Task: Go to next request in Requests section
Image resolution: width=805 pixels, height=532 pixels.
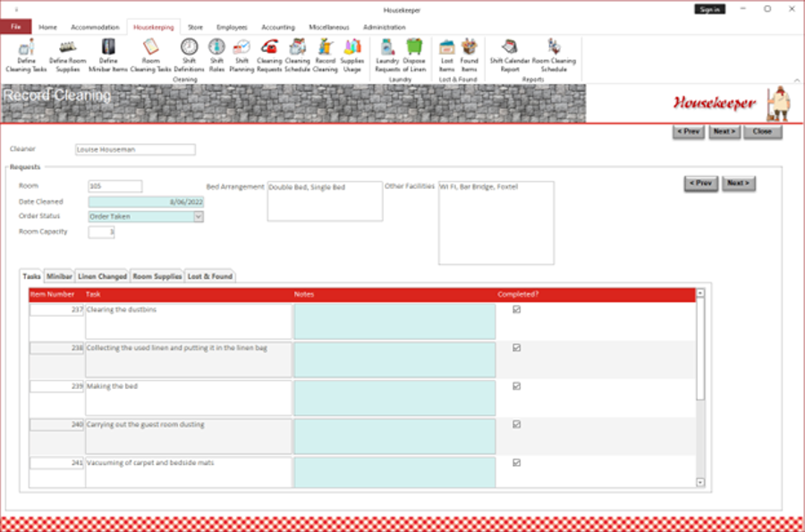Action: click(738, 183)
